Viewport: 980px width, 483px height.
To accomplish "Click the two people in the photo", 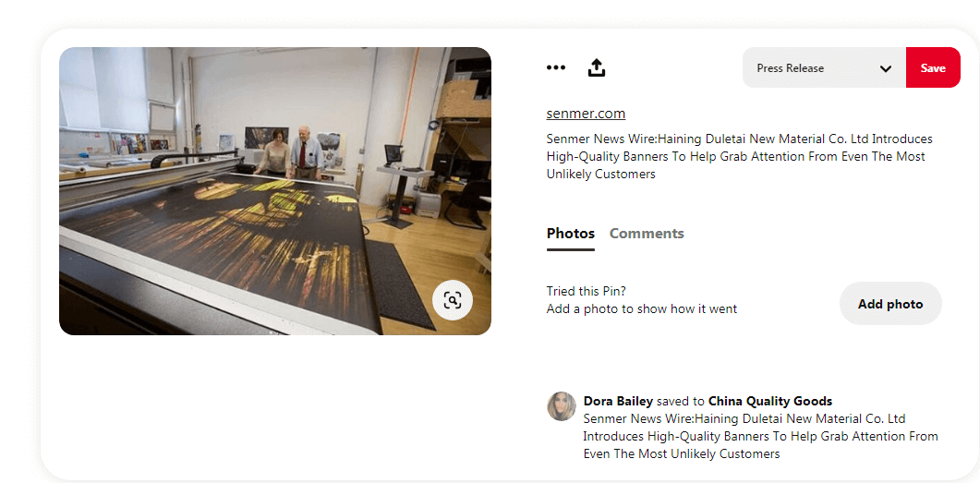I will 289,151.
